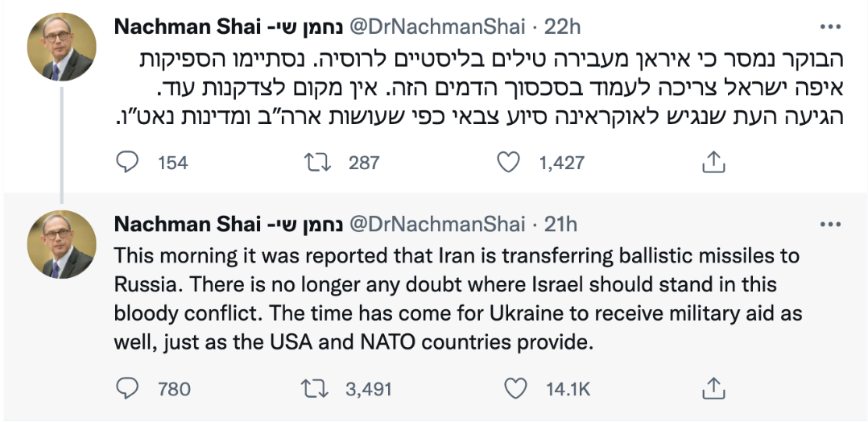Open more options on the Hebrew tweet
Viewport: 868px width, 422px height.
(x=829, y=26)
